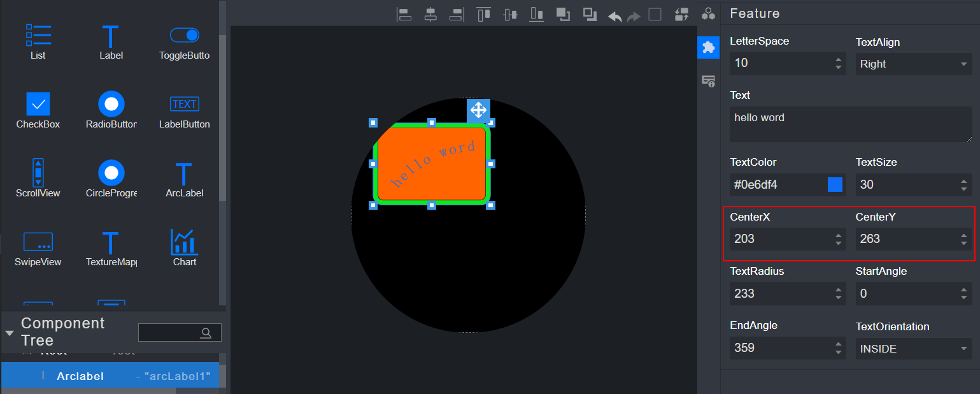Select the CircleProgress component

[x=111, y=179]
